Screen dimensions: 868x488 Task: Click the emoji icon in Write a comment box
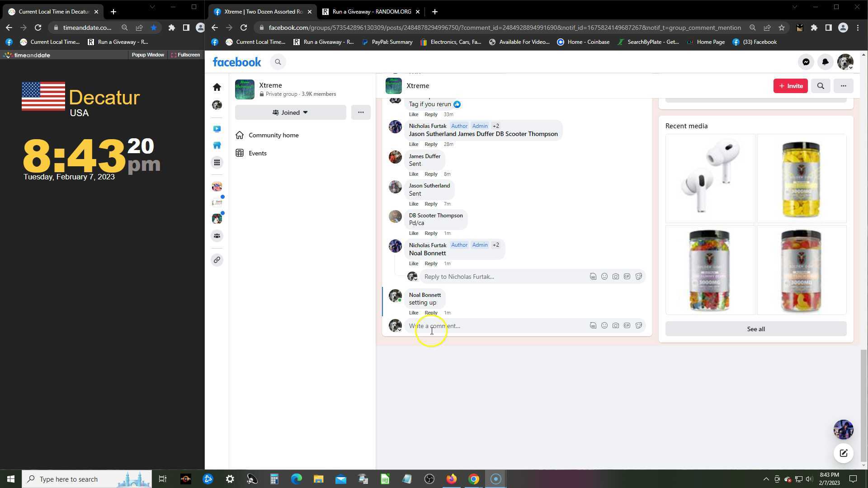pos(604,326)
